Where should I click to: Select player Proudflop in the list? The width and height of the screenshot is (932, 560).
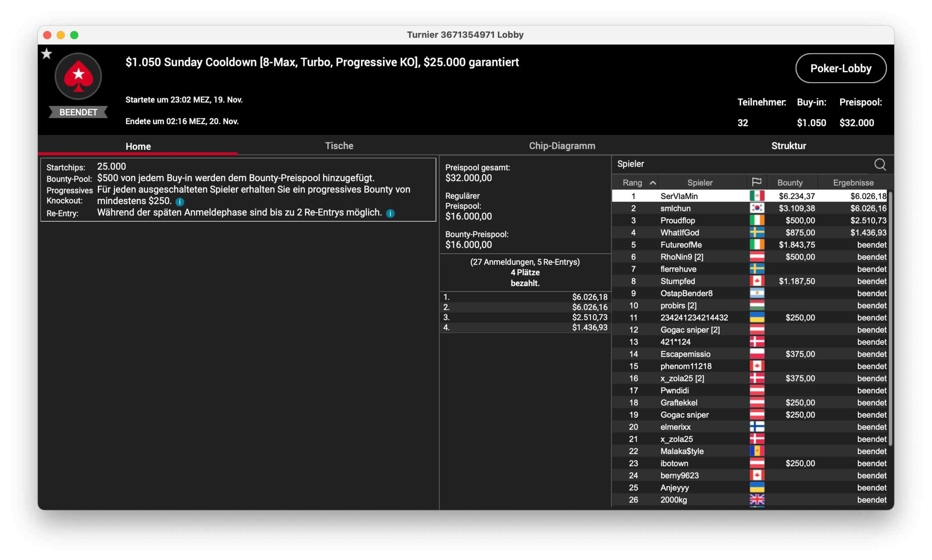(677, 221)
